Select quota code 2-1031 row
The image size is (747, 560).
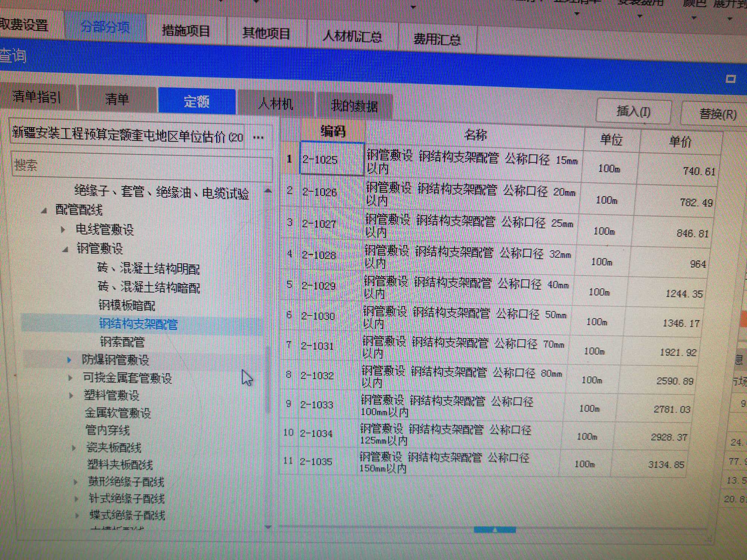click(317, 345)
